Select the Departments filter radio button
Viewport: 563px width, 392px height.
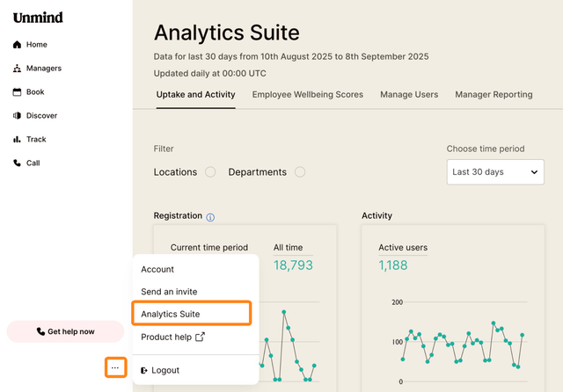301,172
